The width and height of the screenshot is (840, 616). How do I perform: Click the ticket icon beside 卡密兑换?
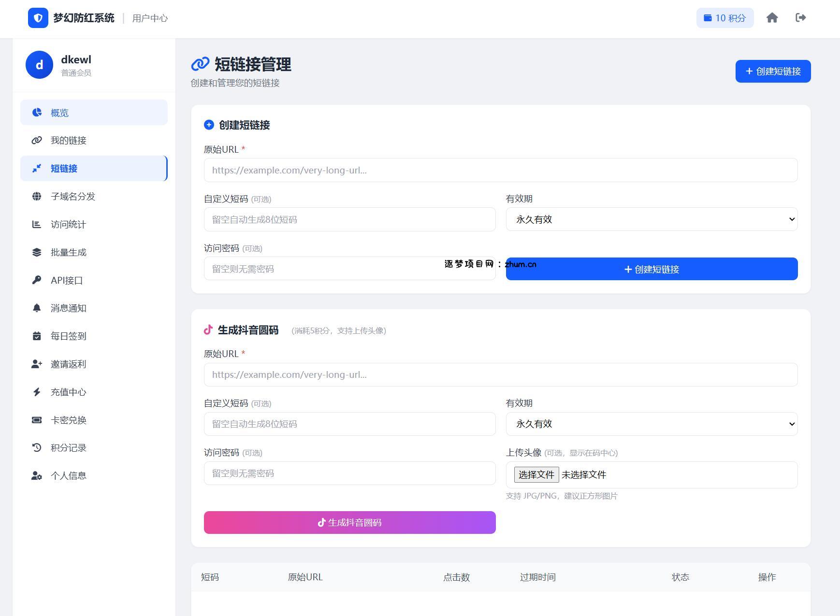coord(37,420)
